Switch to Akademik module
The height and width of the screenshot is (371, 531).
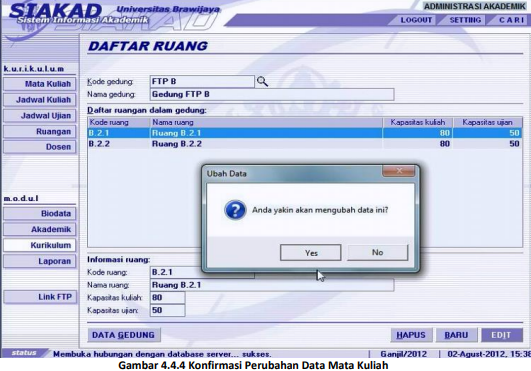point(40,230)
